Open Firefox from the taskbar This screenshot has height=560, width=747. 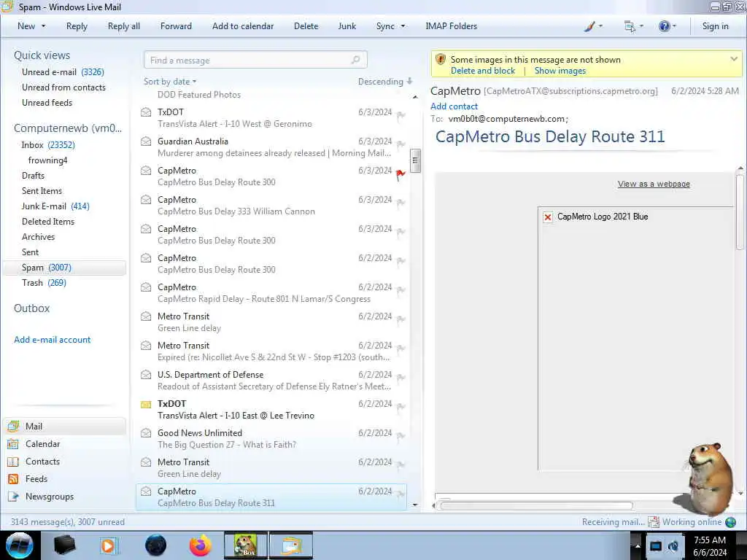coord(201,545)
